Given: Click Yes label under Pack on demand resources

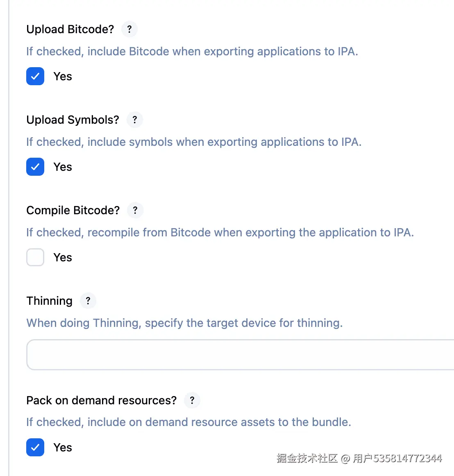Looking at the screenshot, I should [x=63, y=448].
